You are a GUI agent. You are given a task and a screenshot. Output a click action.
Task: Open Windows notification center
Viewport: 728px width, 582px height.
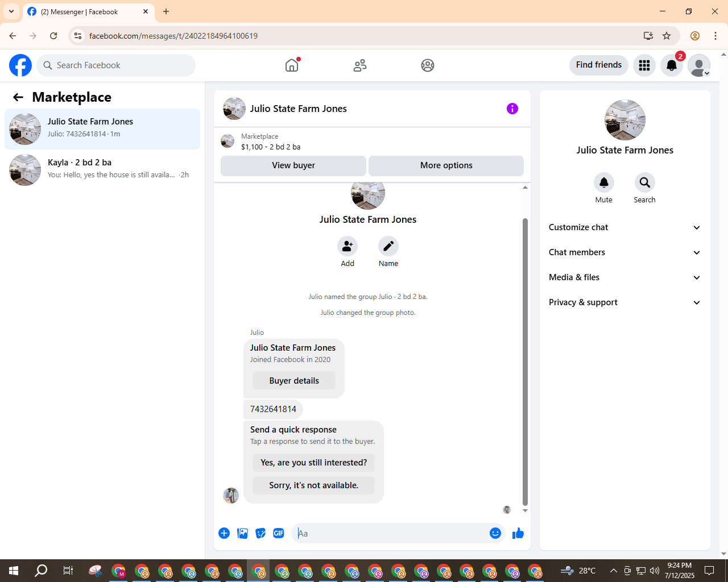coord(709,571)
